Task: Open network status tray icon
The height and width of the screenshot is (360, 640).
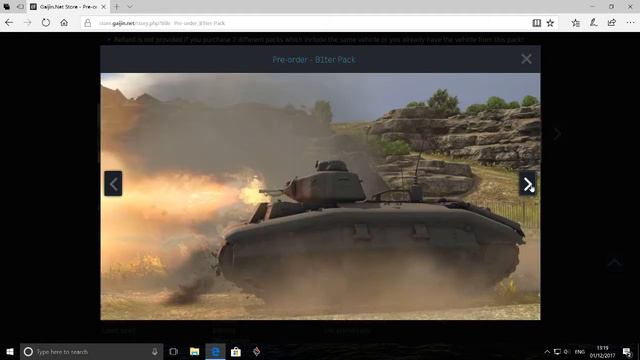Action: (x=557, y=351)
